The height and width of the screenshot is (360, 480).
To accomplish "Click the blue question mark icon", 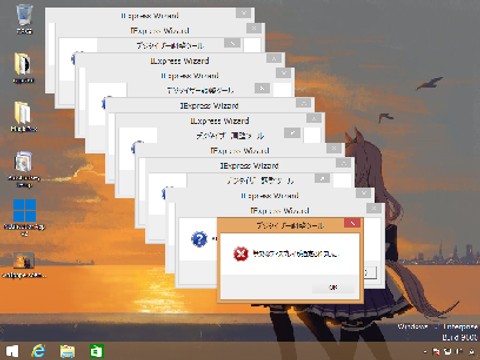I will (x=199, y=239).
